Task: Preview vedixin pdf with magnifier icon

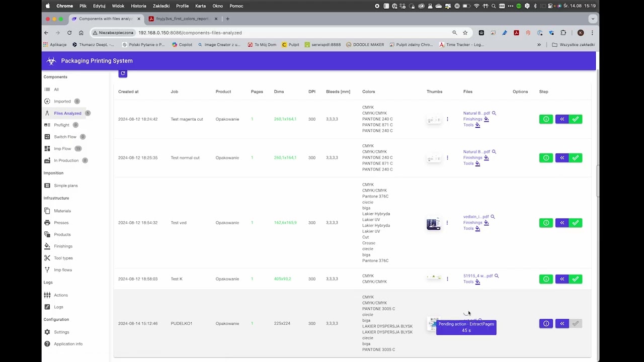Action: click(493, 217)
